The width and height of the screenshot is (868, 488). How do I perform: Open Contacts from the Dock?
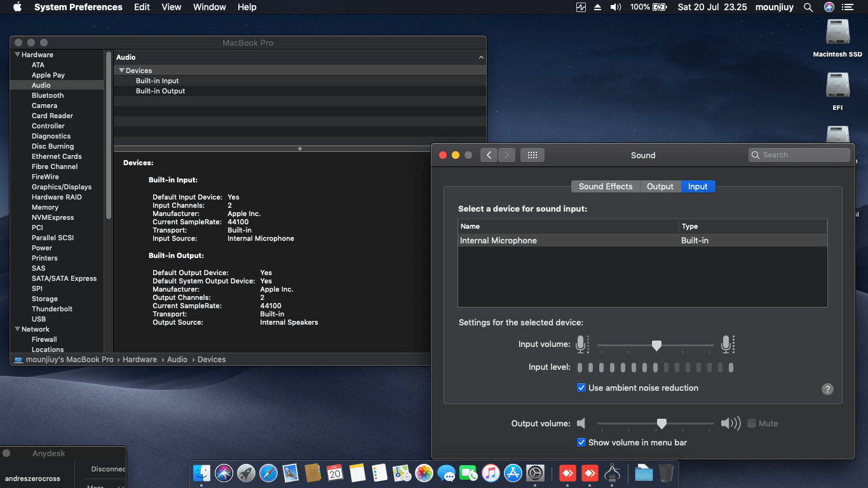pos(313,473)
